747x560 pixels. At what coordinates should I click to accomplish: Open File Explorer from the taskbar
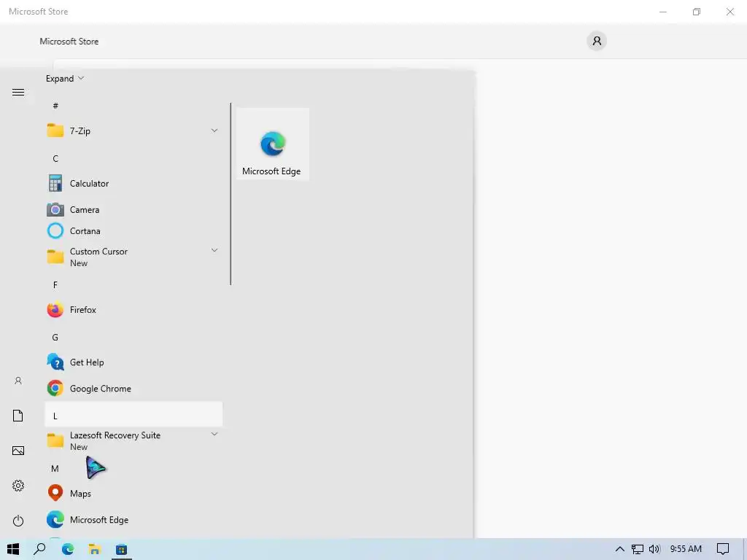pos(94,549)
